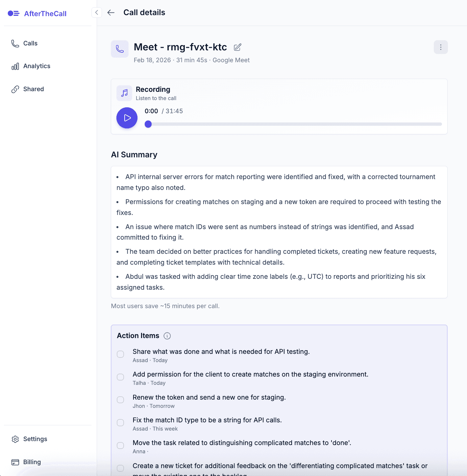This screenshot has width=467, height=476.
Task: Click the back arrow beside Call details
Action: pos(111,13)
